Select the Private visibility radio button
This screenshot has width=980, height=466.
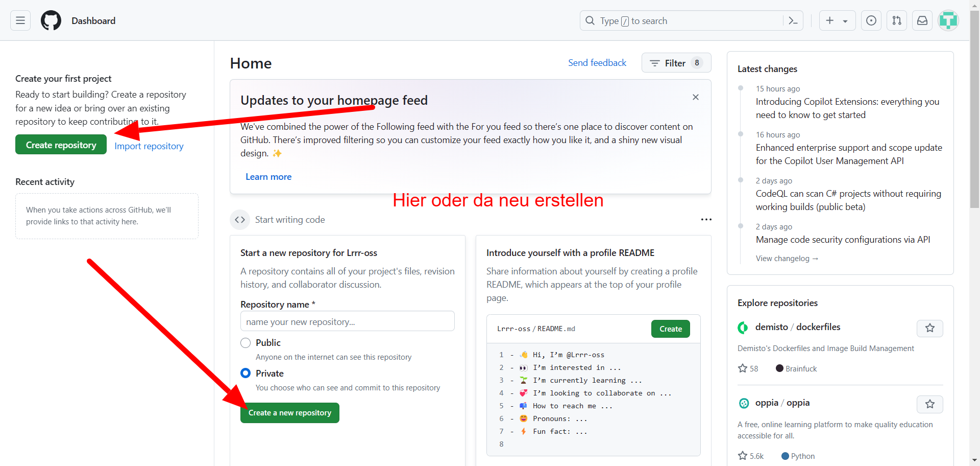(246, 374)
